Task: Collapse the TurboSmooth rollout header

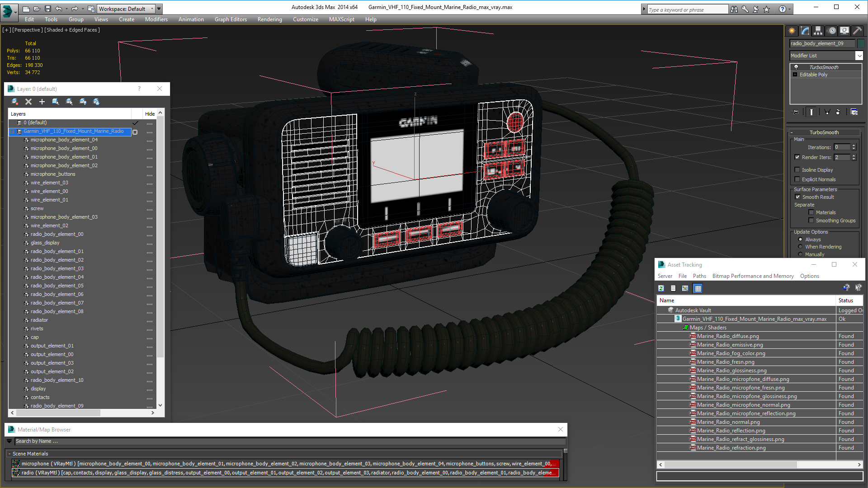Action: (824, 132)
